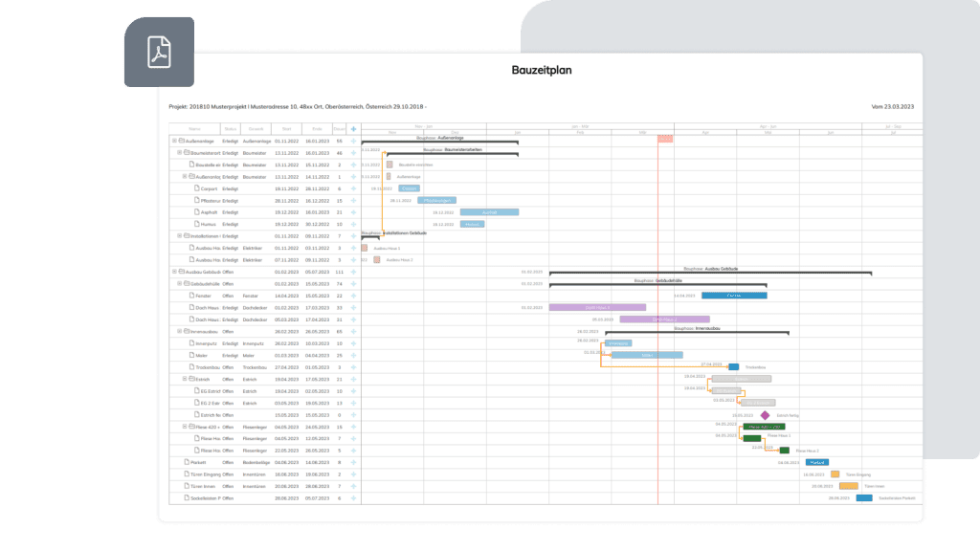Image resolution: width=980 pixels, height=551 pixels.
Task: Collapse the Gebäudehülle subtree
Action: tap(179, 284)
